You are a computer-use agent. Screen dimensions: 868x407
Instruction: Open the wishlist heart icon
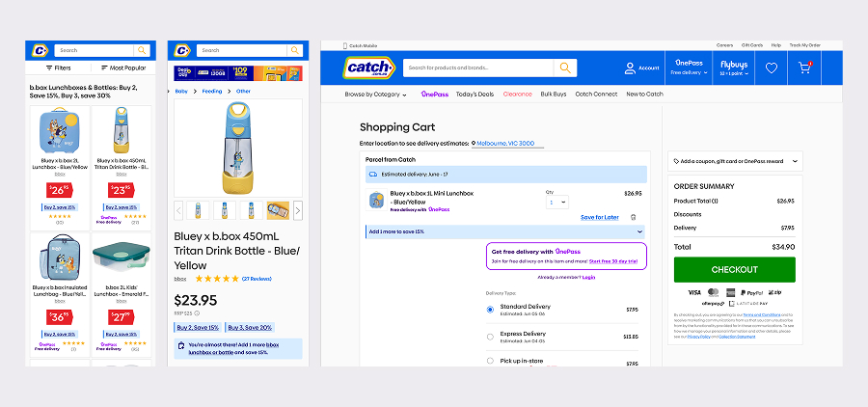click(772, 68)
